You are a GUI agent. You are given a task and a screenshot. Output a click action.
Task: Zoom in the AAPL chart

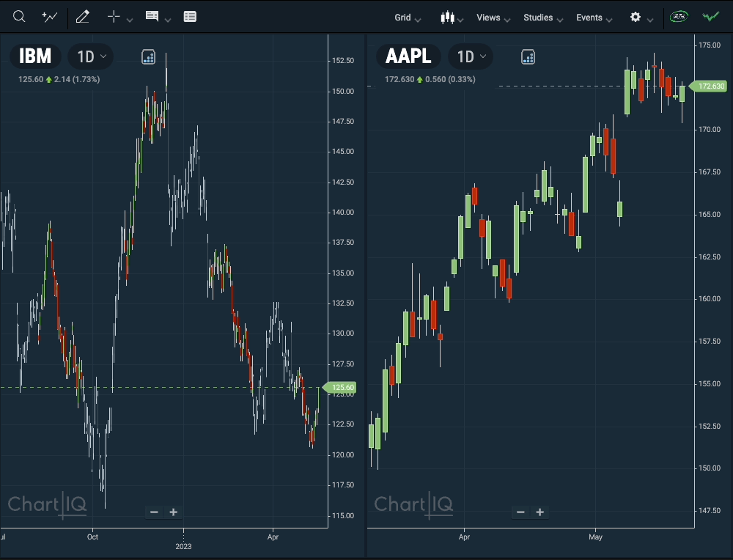coord(540,512)
